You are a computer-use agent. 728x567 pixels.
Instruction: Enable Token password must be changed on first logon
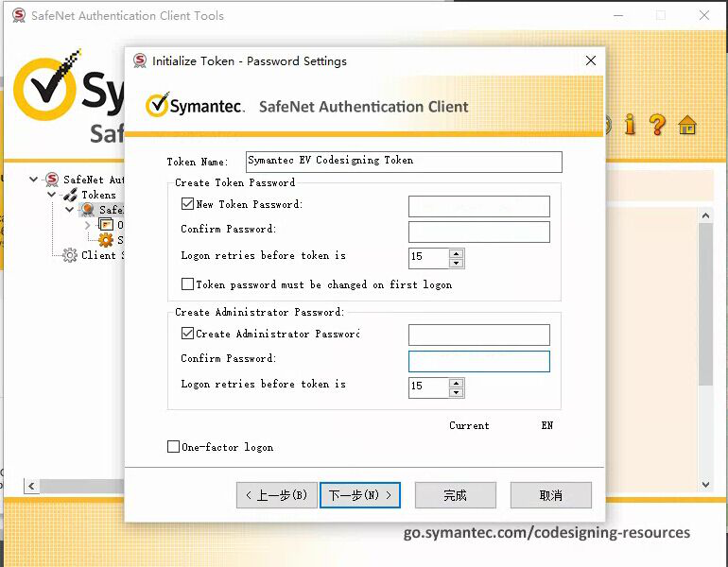[x=187, y=283]
